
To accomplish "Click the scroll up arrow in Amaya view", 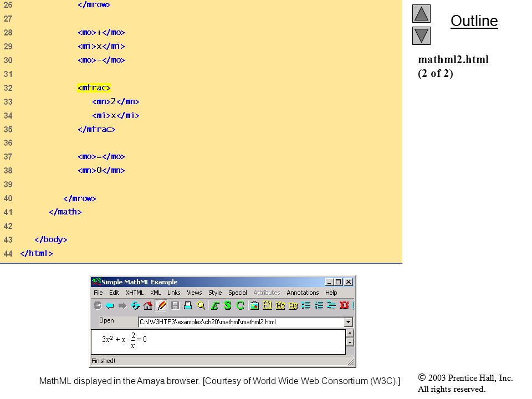I will [350, 333].
